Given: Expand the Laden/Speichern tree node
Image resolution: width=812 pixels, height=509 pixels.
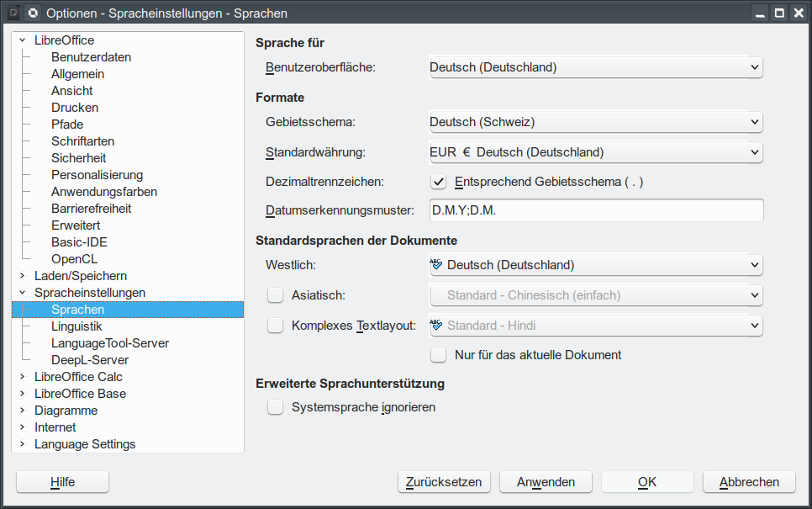Looking at the screenshot, I should coord(22,276).
